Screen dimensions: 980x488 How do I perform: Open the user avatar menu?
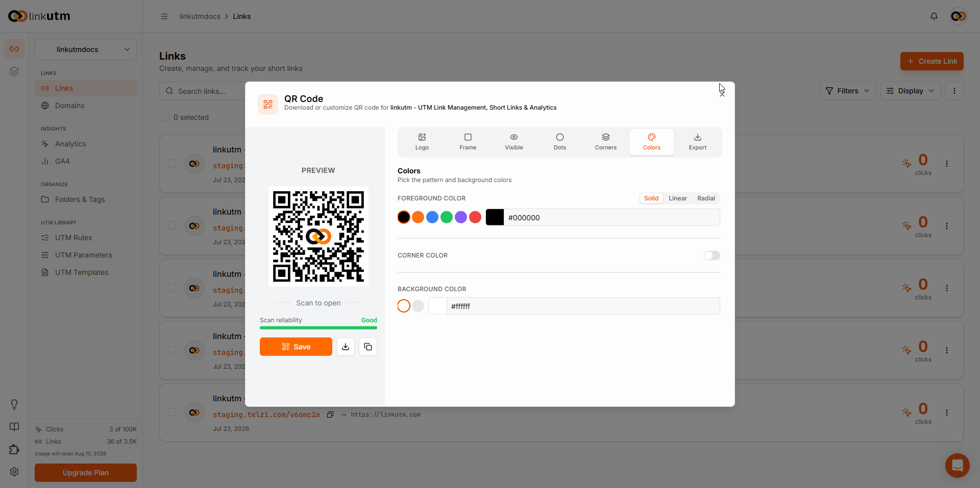pos(959,16)
